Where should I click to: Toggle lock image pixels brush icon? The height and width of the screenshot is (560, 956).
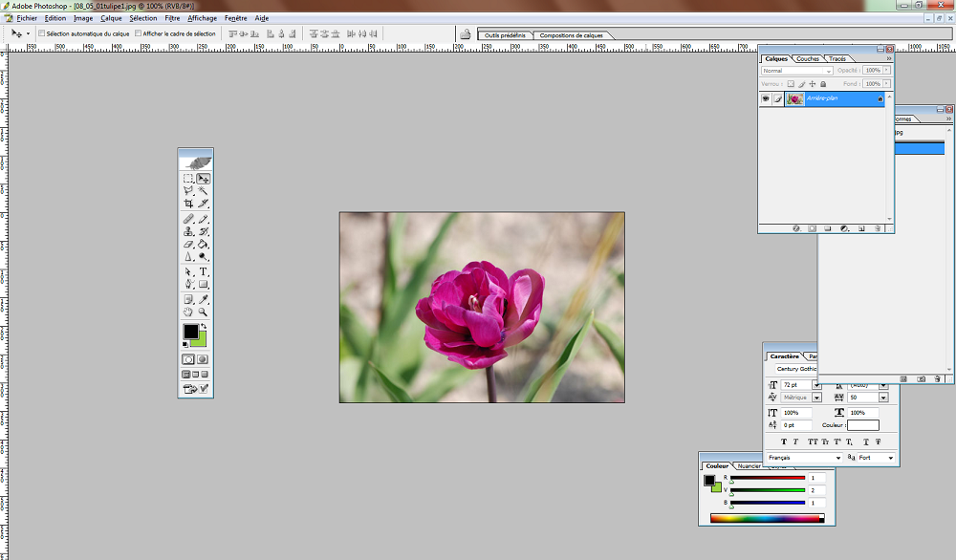[802, 84]
